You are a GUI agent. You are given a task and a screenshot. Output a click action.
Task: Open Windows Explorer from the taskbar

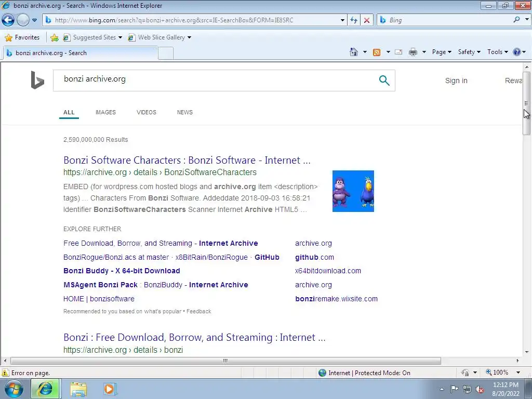[78, 389]
